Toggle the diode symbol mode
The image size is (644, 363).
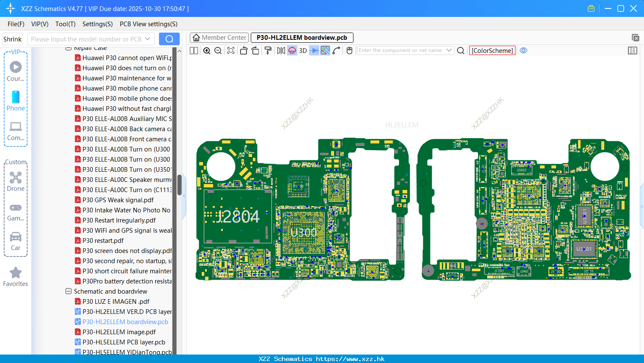pyautogui.click(x=314, y=50)
